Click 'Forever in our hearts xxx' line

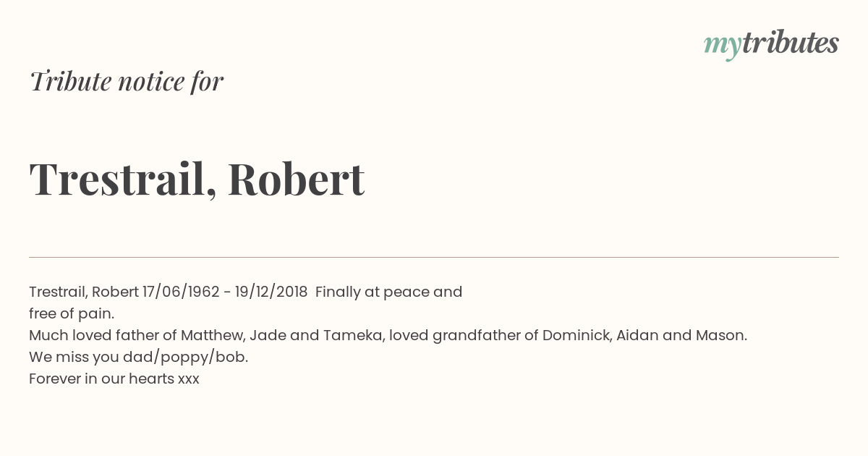tap(114, 379)
